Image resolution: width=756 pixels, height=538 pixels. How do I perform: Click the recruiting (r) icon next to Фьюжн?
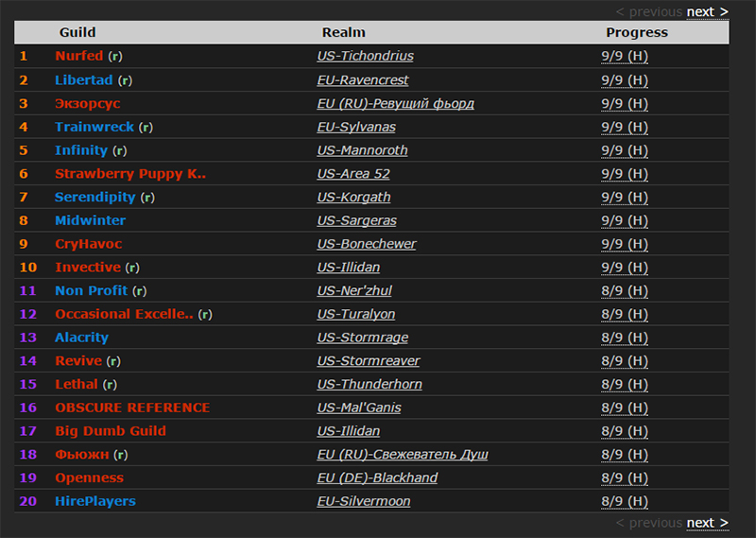click(121, 455)
